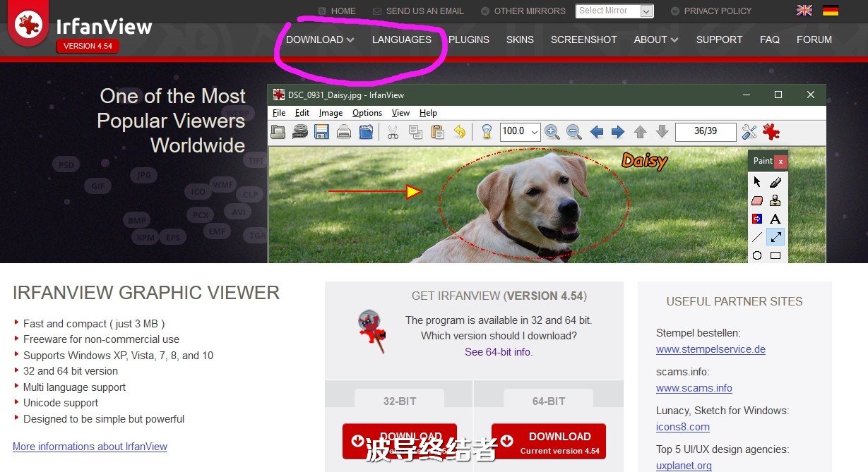Click the 36/39 image counter field

(706, 131)
